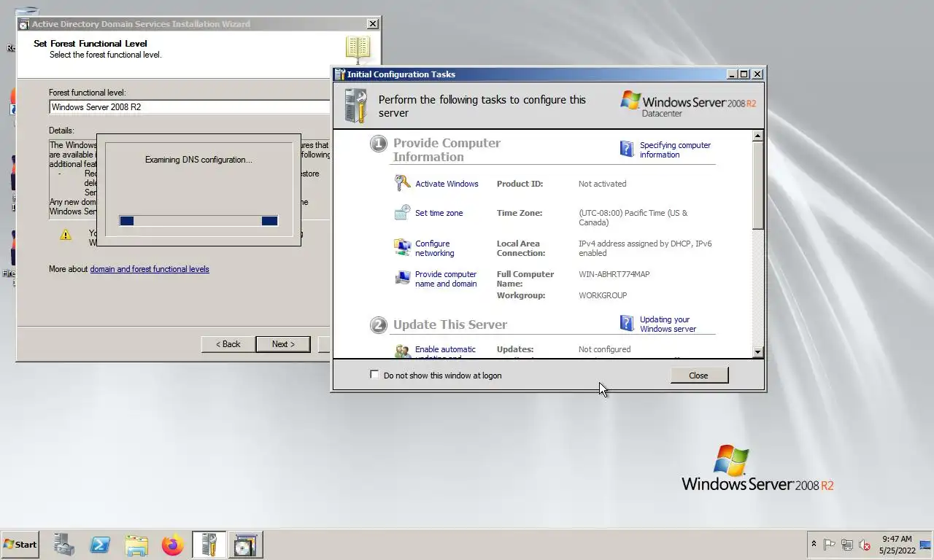Open Specifying computer information help link
Screen dimensions: 934x560
(x=675, y=149)
